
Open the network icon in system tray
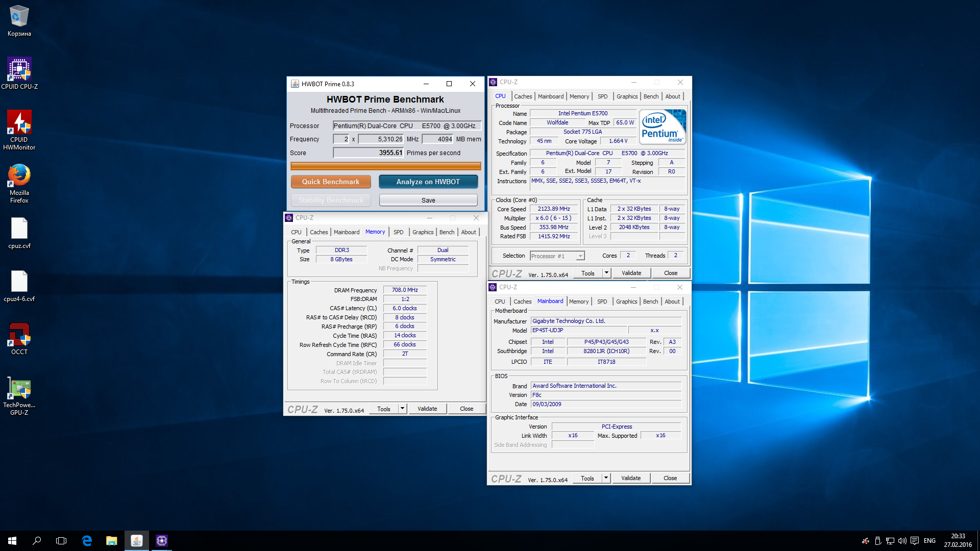pos(890,541)
